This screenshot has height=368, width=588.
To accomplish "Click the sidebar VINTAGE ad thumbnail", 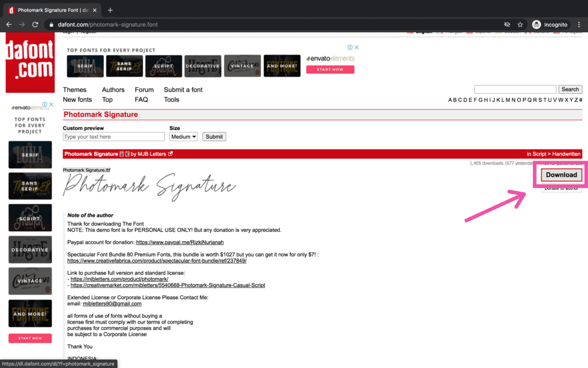I will [x=30, y=281].
